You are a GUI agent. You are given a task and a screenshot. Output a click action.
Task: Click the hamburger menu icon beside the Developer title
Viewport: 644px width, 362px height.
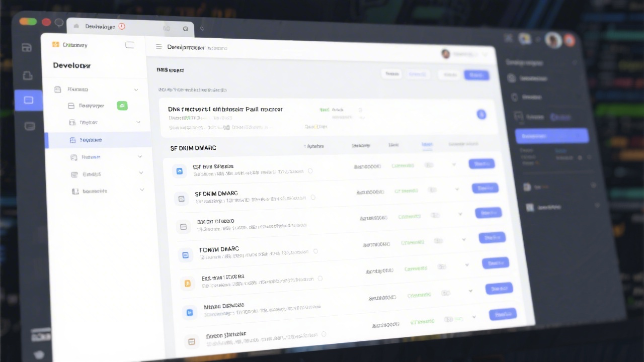click(159, 47)
